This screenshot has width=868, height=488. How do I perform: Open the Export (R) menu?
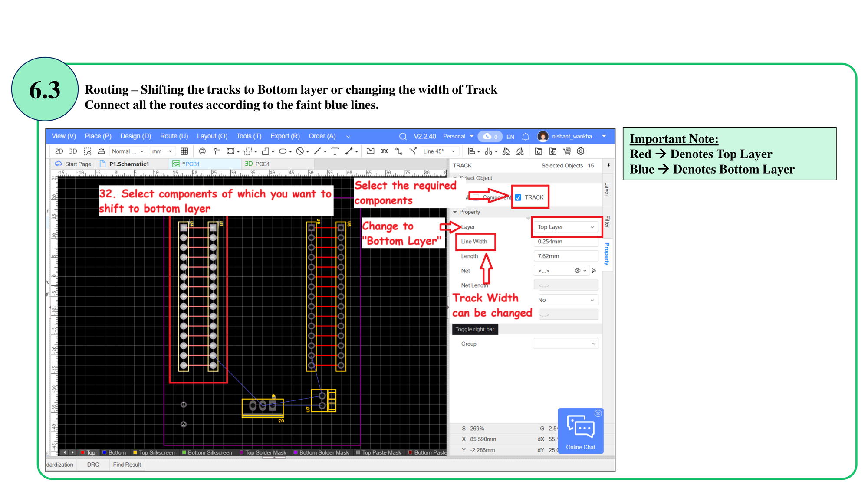click(x=285, y=136)
